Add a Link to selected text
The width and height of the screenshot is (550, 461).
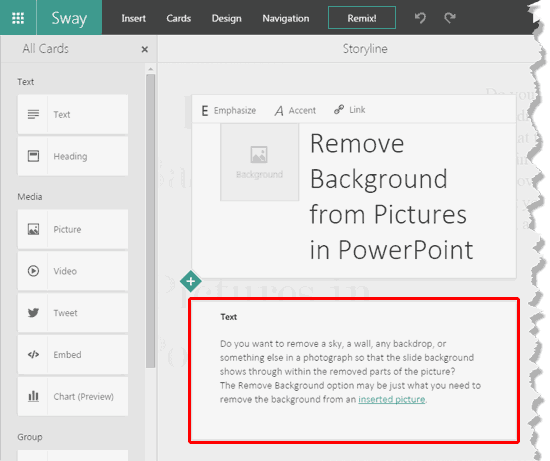click(x=349, y=110)
